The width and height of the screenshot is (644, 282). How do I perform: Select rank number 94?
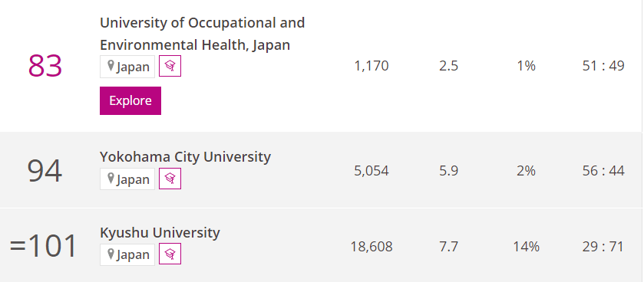[45, 171]
